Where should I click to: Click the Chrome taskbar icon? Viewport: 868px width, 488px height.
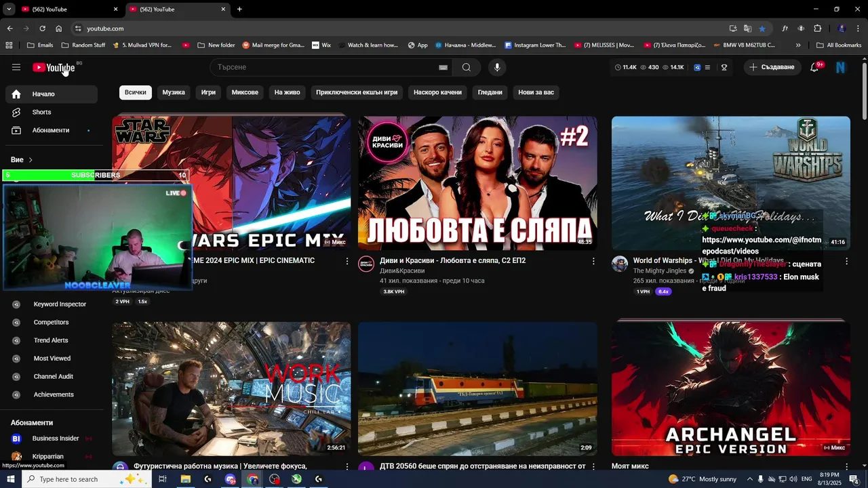[x=252, y=479]
